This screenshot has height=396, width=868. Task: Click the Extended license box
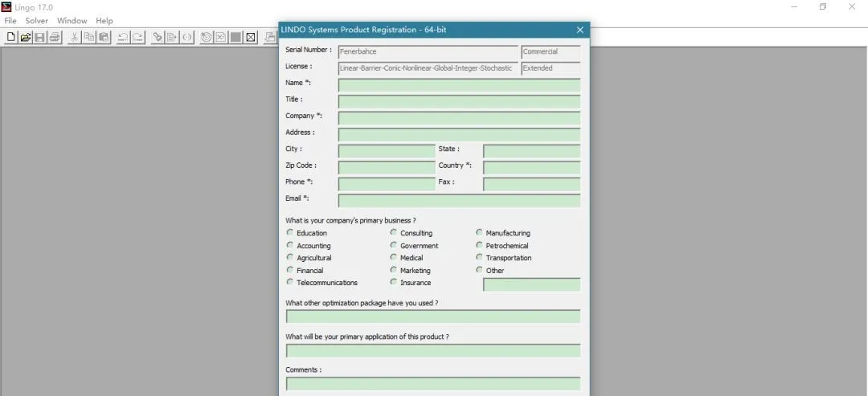click(x=551, y=68)
